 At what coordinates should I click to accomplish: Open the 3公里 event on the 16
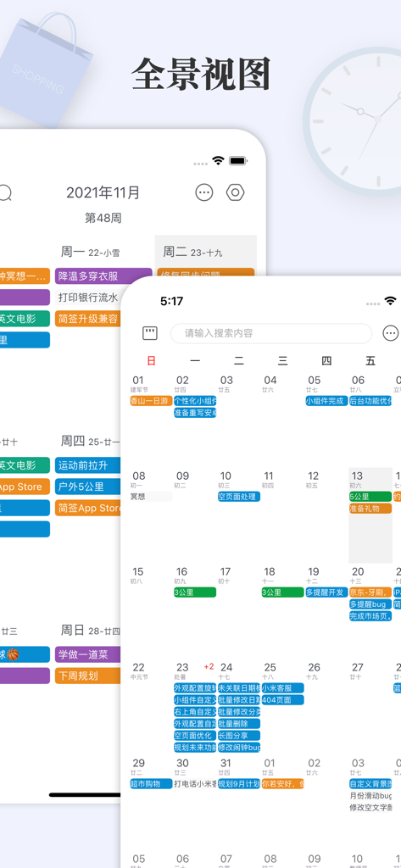tap(195, 593)
